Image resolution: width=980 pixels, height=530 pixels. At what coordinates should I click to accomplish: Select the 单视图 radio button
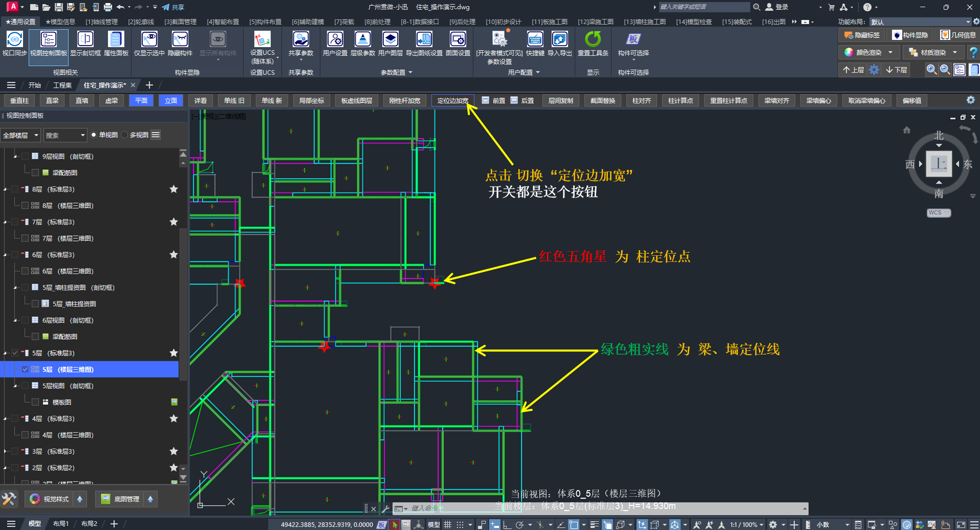click(x=94, y=135)
